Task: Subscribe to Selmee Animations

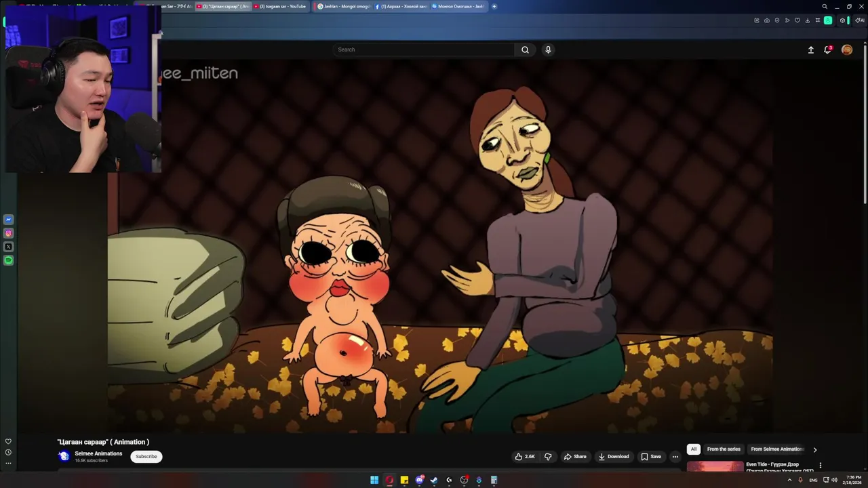Action: point(146,456)
